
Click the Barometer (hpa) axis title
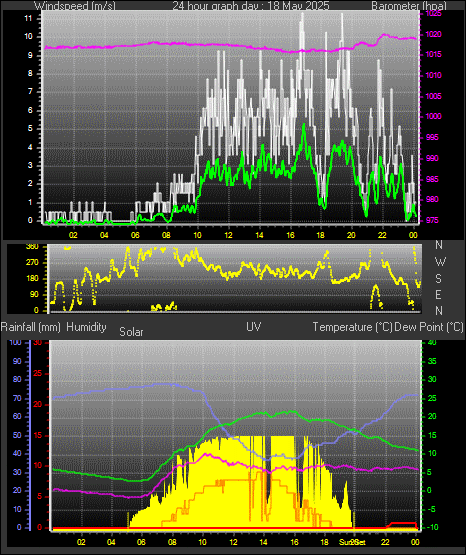click(x=409, y=5)
